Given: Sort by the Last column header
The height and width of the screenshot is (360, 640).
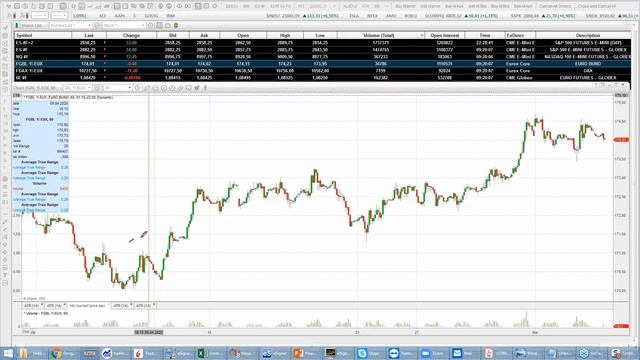Looking at the screenshot, I should [89, 36].
